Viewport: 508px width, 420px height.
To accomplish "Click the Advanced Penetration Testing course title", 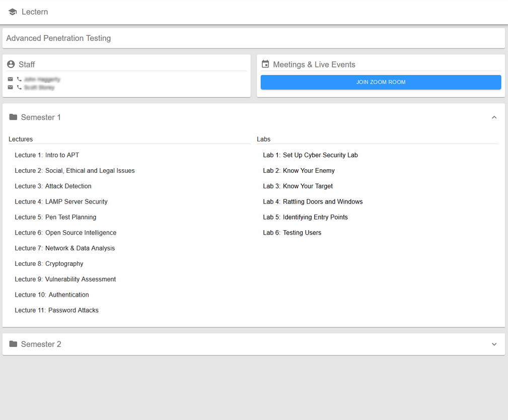I will [58, 38].
